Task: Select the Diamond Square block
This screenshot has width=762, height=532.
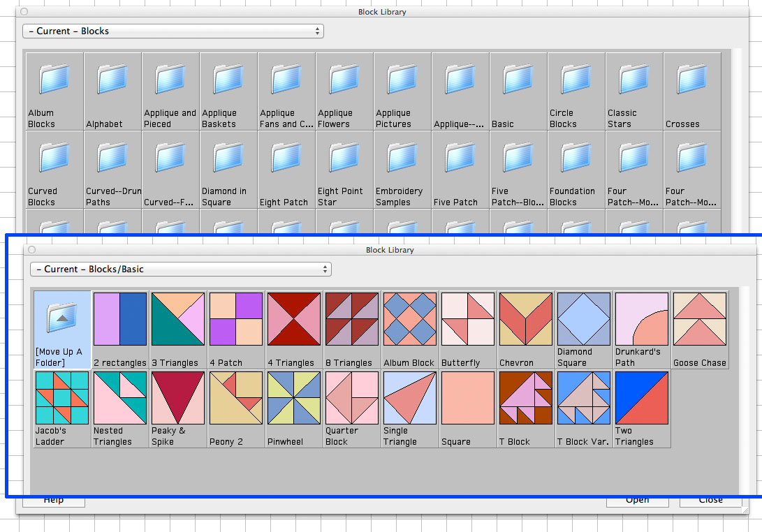Action: tap(584, 320)
